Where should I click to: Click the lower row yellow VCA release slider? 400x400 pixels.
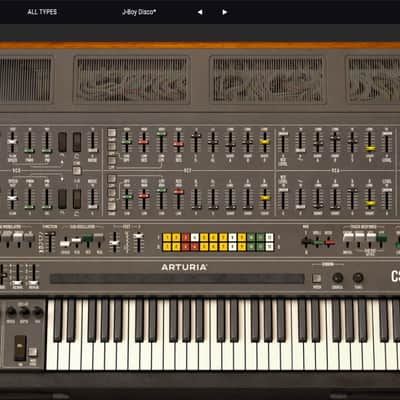pos(369,203)
